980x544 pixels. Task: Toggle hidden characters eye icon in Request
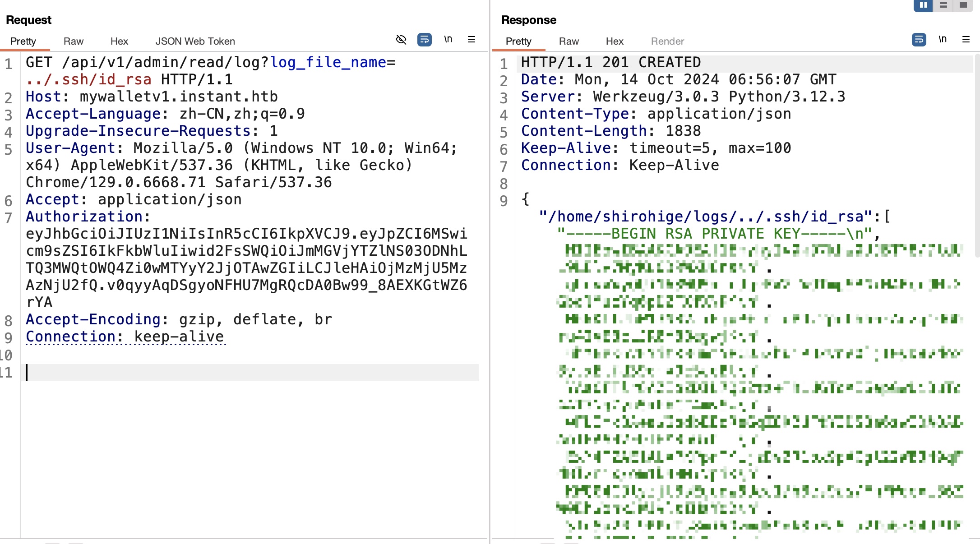(x=401, y=40)
